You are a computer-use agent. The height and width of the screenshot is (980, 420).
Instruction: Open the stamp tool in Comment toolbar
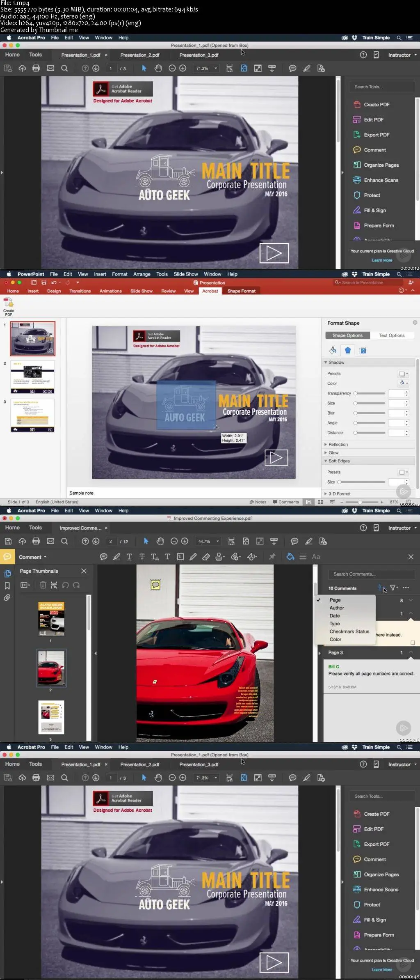(x=220, y=557)
